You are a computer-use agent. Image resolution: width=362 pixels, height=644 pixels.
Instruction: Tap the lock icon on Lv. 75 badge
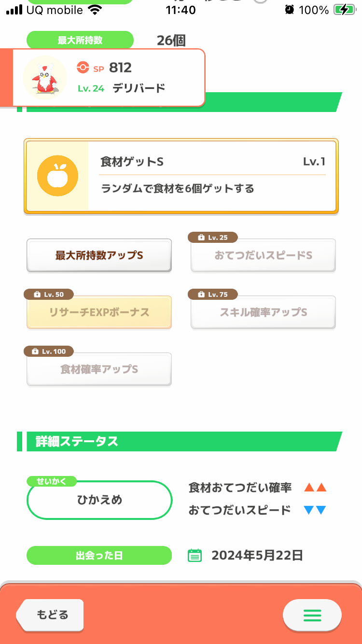point(201,294)
